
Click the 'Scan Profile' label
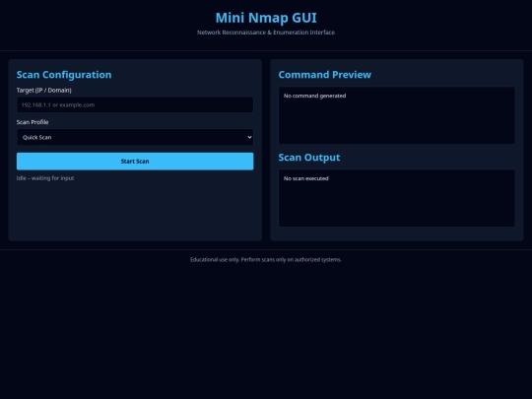33,122
